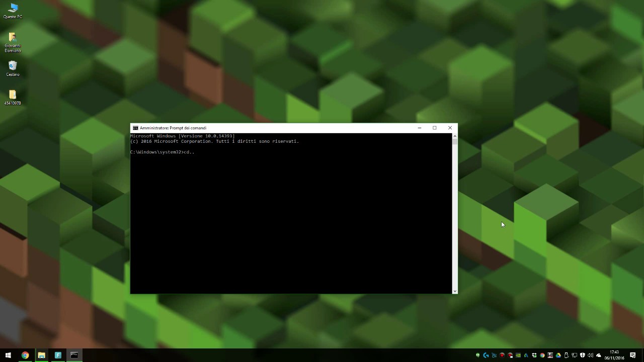Click the Command Prompt scrollbar down arrow
This screenshot has height=362, width=644.
[455, 291]
